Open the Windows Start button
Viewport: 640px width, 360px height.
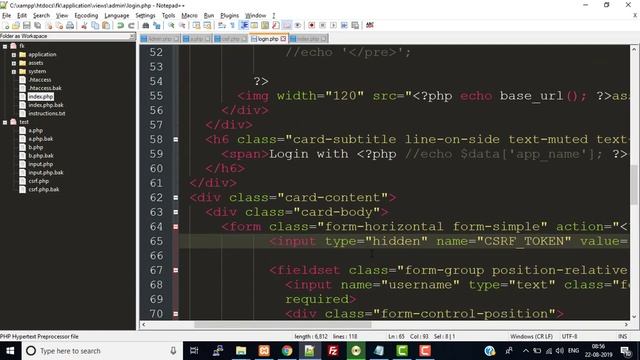[10, 351]
